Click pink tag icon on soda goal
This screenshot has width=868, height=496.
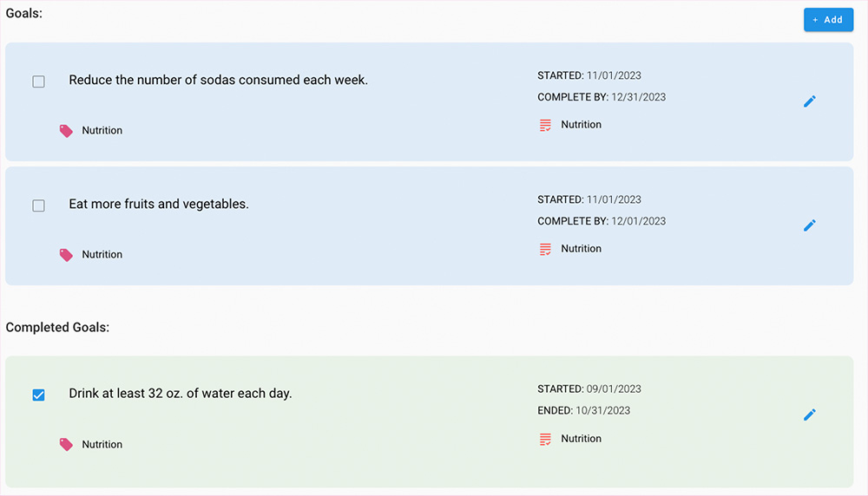pos(66,131)
